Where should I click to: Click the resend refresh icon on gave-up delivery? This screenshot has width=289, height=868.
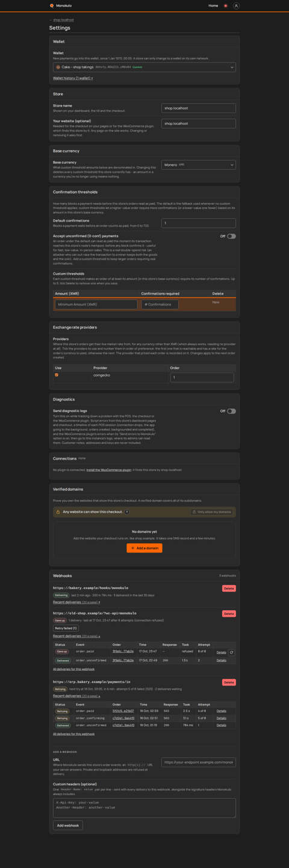pos(231,652)
